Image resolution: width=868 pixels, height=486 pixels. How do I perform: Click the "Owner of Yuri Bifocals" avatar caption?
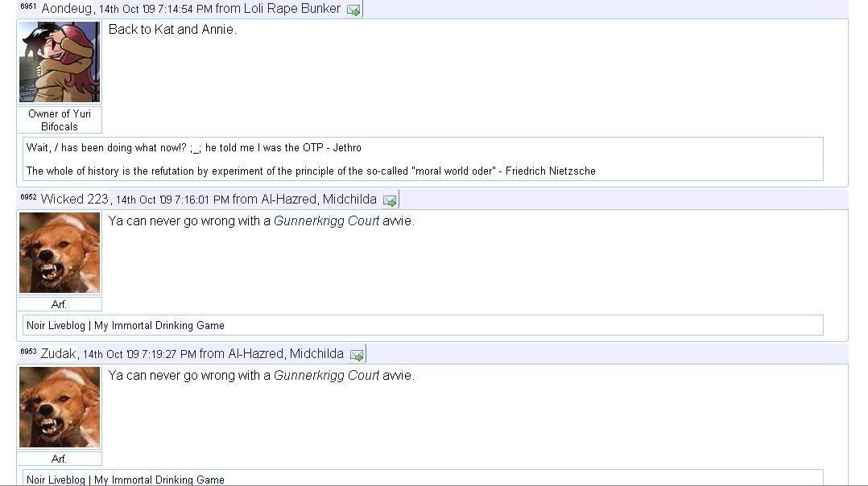(60, 120)
